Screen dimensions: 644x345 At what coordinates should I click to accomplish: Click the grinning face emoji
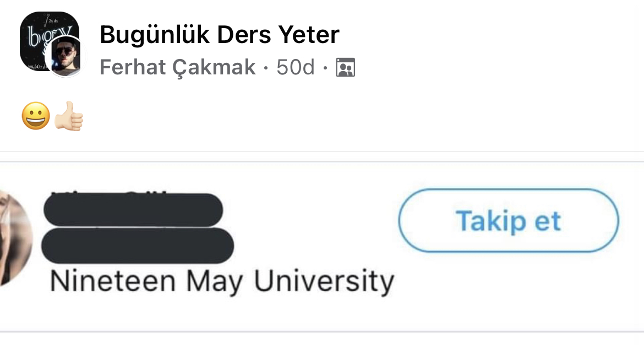(36, 116)
